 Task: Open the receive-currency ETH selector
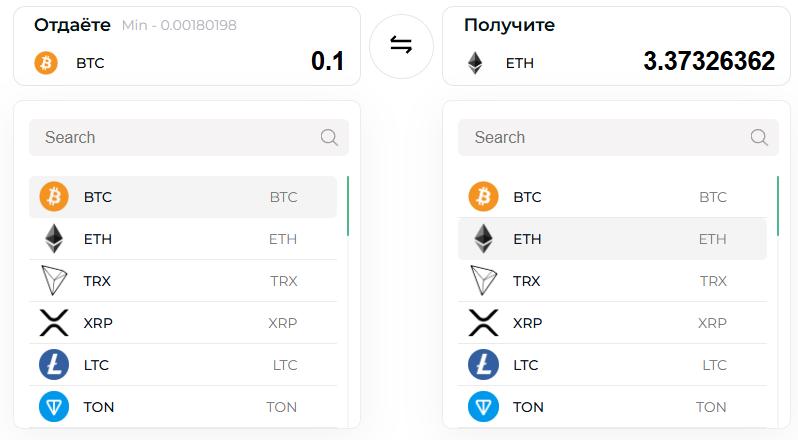510,63
